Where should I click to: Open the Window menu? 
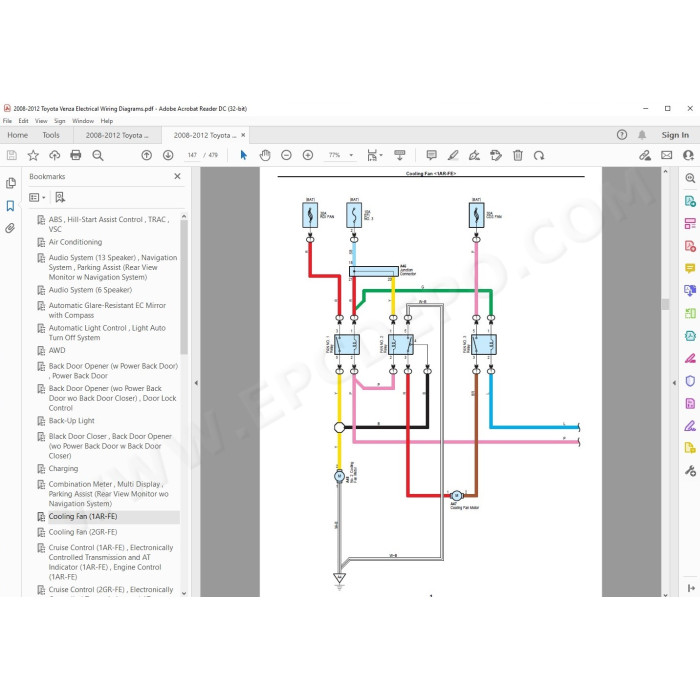point(83,121)
